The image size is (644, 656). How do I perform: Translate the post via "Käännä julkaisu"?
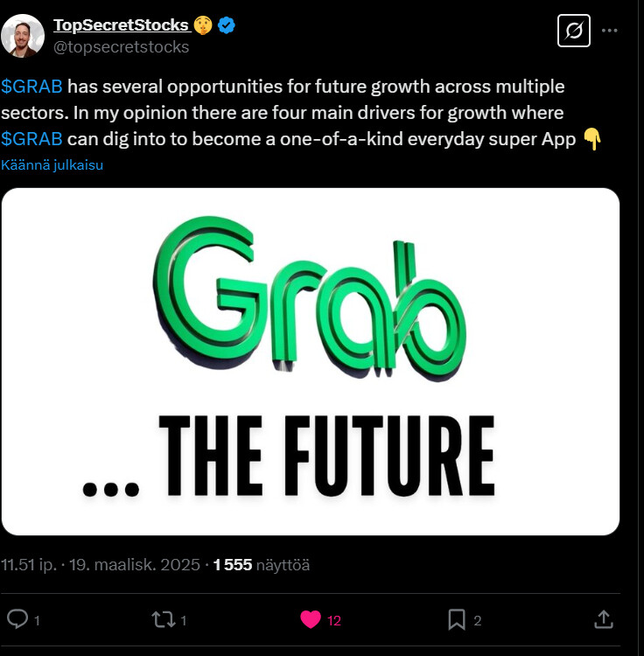(52, 164)
